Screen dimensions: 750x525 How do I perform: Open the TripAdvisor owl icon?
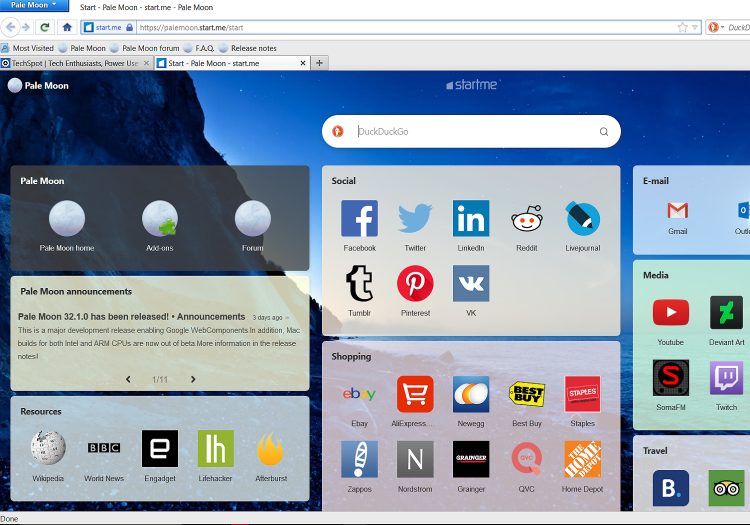pos(727,488)
